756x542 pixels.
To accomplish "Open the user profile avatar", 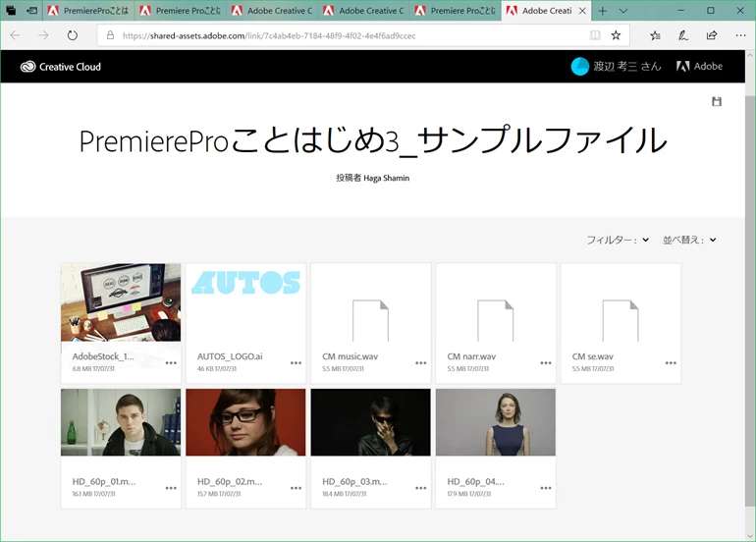I will [579, 67].
